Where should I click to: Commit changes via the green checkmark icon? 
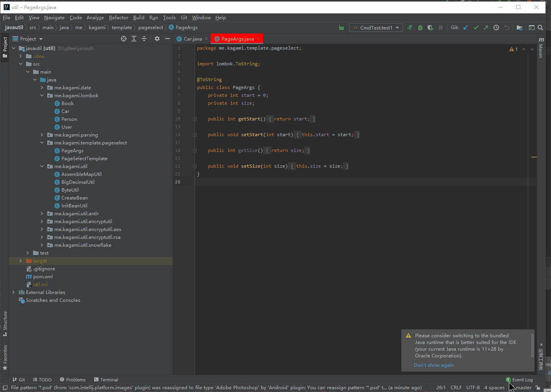(x=476, y=28)
